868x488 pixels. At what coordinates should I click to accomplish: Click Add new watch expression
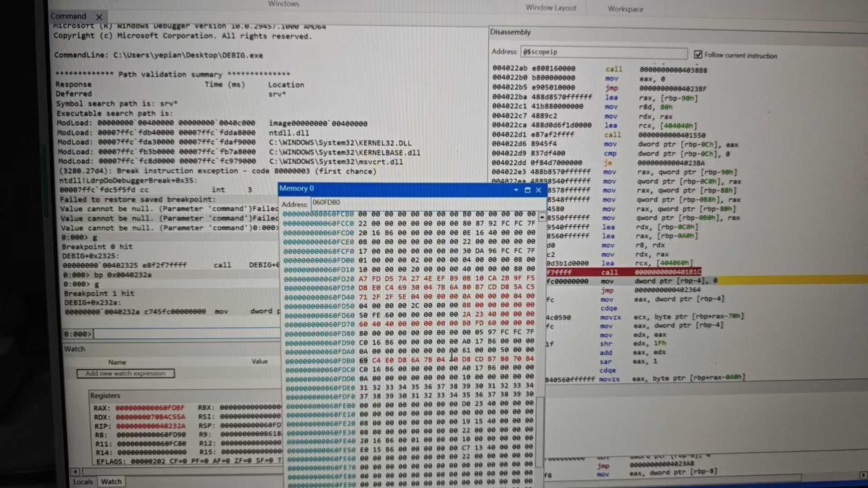[x=125, y=373]
